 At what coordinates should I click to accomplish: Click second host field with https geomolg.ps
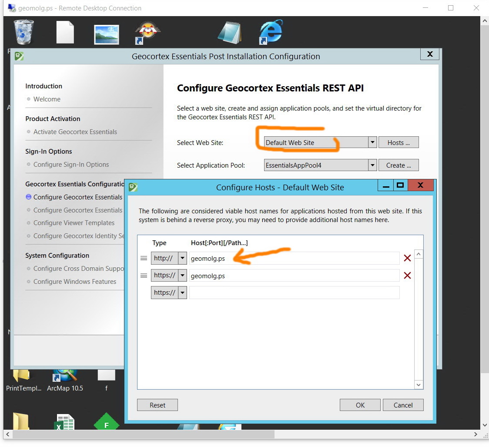(294, 276)
